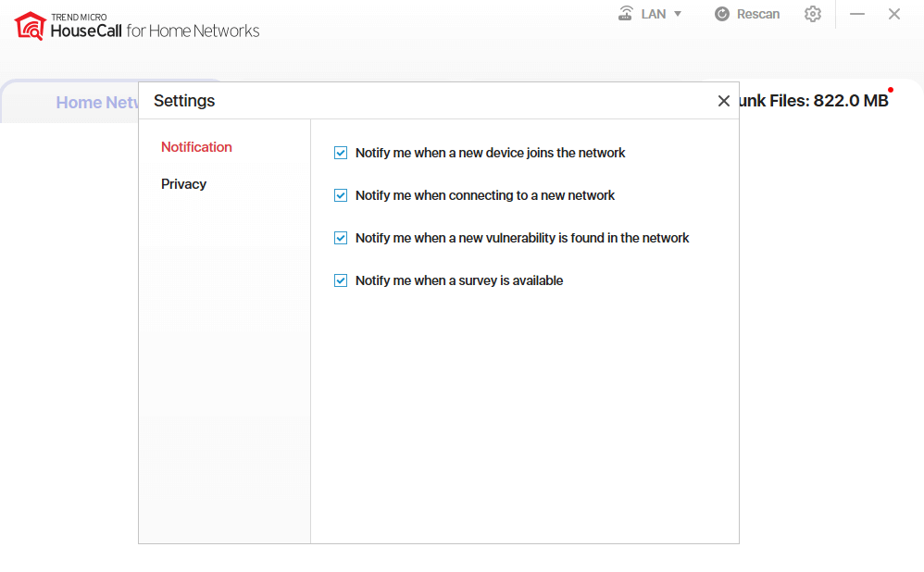The height and width of the screenshot is (572, 924).
Task: Expand the LAN dropdown arrow
Action: 678,14
